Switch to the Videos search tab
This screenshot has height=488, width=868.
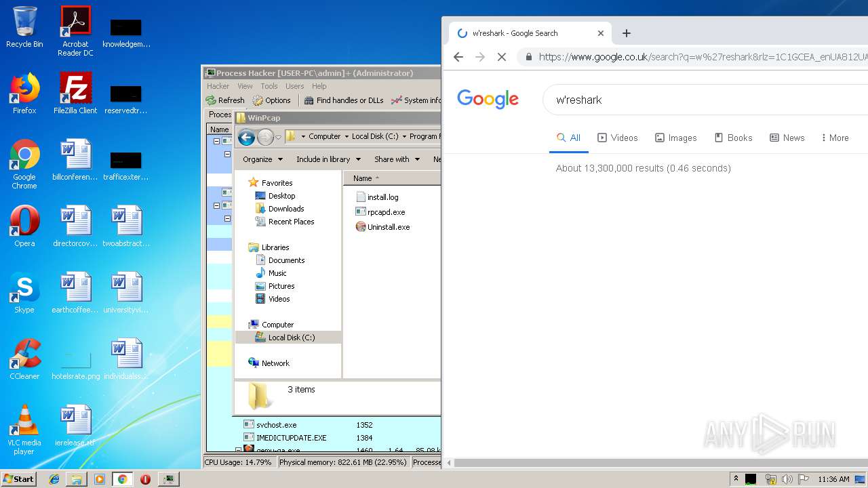(x=618, y=138)
